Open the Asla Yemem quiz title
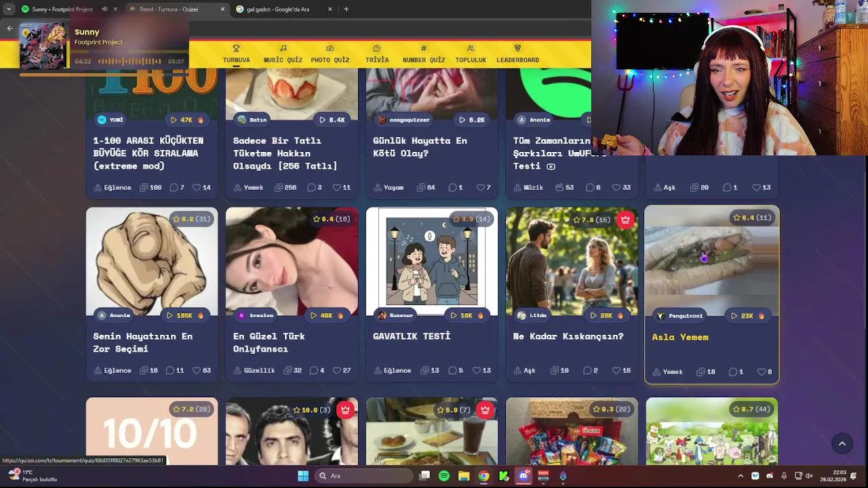Image resolution: width=868 pixels, height=488 pixels. pos(680,337)
